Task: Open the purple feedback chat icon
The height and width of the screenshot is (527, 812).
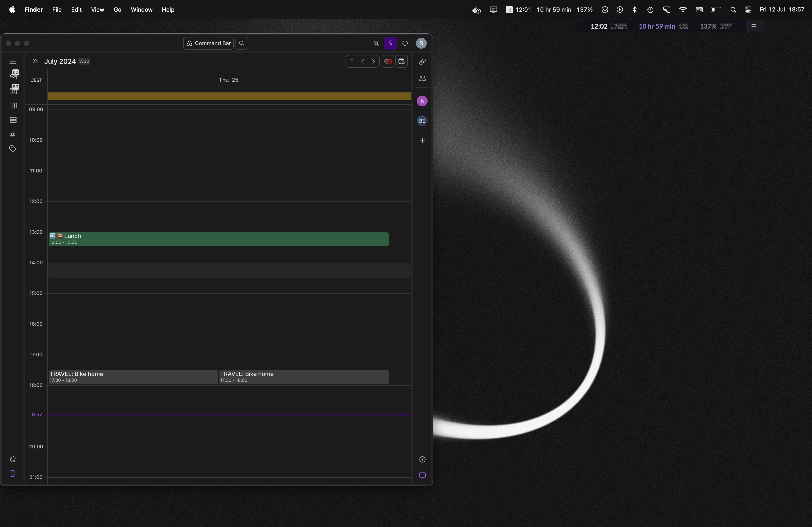Action: coord(422,476)
